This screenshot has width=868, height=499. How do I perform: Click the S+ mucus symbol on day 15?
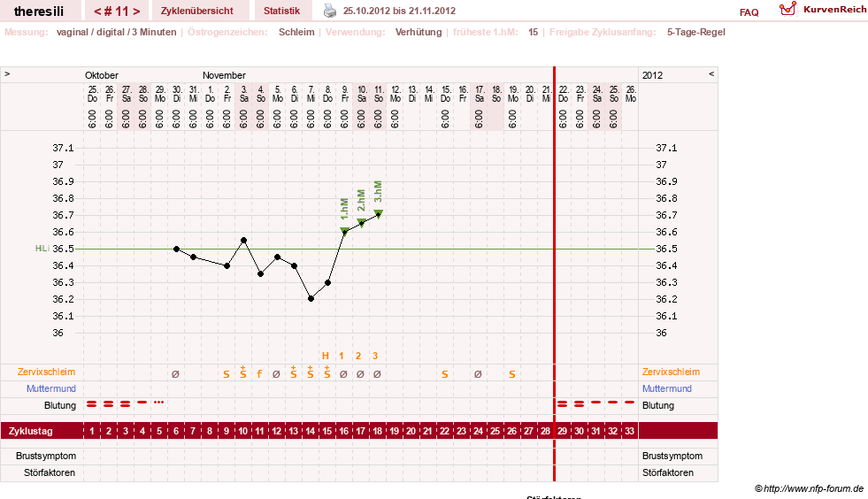click(x=327, y=372)
